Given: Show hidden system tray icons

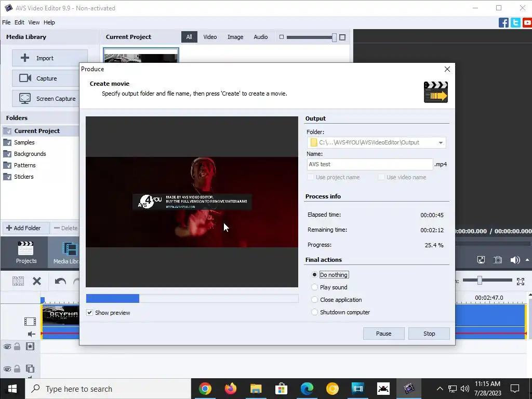Looking at the screenshot, I should pyautogui.click(x=440, y=389).
